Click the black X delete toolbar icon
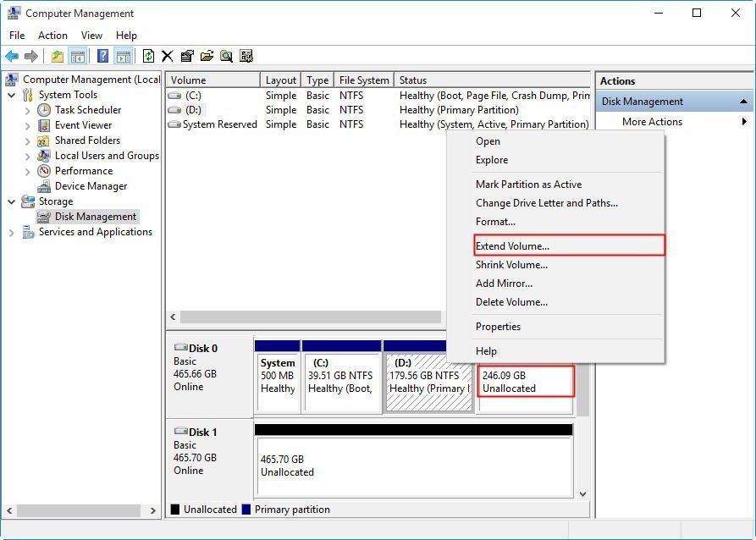756x540 pixels. point(168,57)
